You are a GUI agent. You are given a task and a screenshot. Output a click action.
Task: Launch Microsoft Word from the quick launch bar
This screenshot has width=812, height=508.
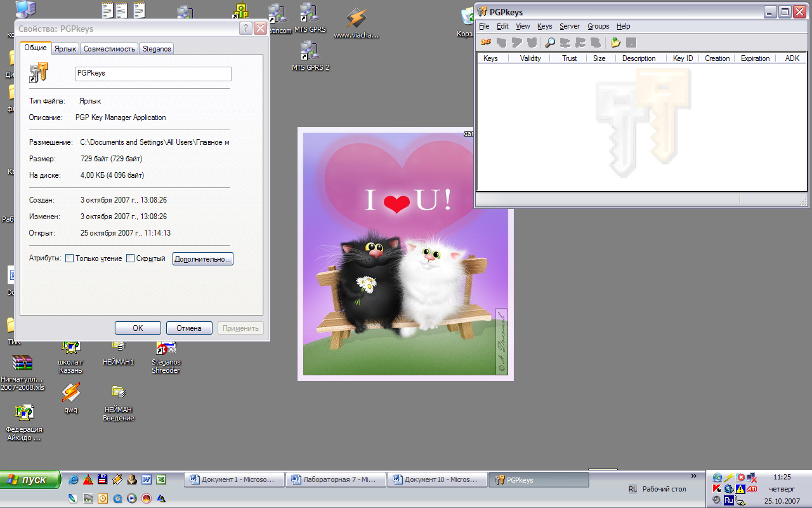[147, 480]
